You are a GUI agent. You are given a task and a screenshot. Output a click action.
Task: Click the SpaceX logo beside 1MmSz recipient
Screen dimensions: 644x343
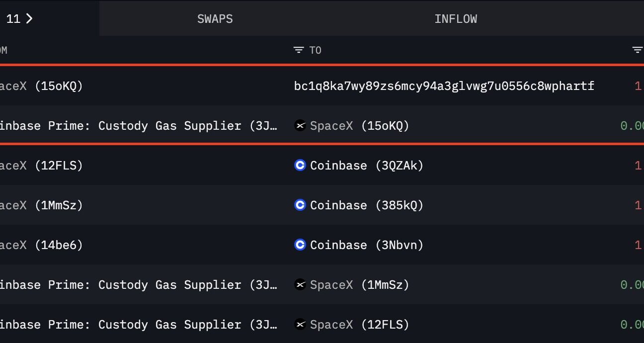pyautogui.click(x=300, y=285)
